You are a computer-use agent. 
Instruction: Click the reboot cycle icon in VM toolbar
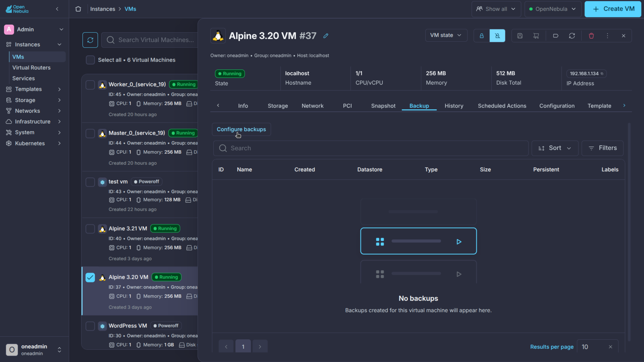572,36
